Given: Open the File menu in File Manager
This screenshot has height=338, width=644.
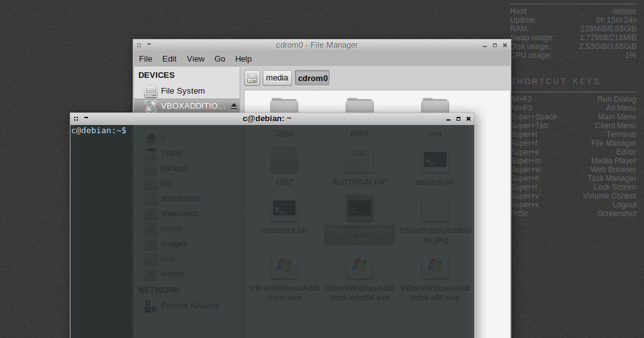Looking at the screenshot, I should 145,58.
